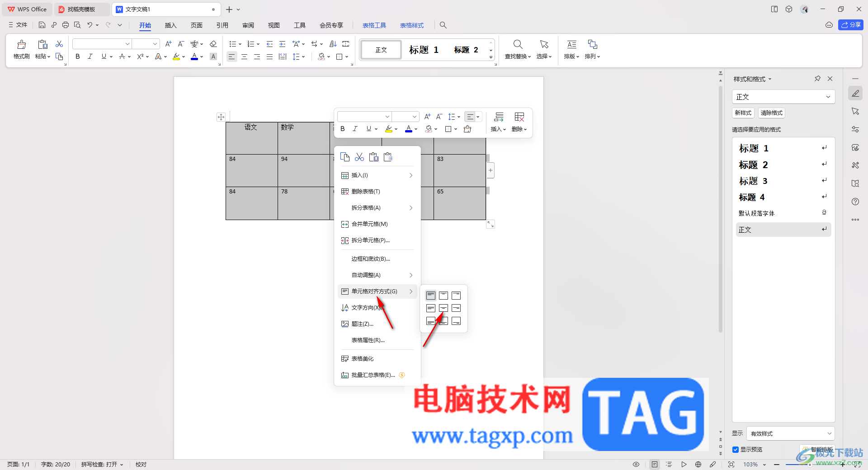This screenshot has height=470, width=868.
Task: Select middle-center cell alignment option
Action: (443, 308)
